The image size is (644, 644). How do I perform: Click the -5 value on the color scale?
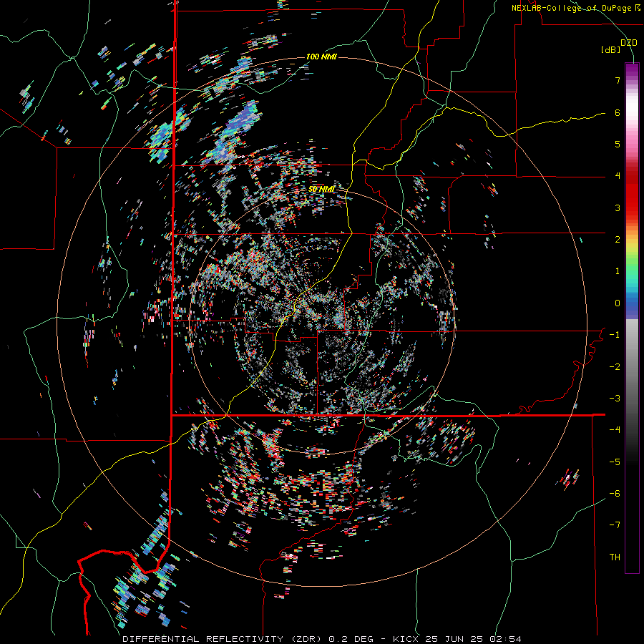(x=615, y=462)
